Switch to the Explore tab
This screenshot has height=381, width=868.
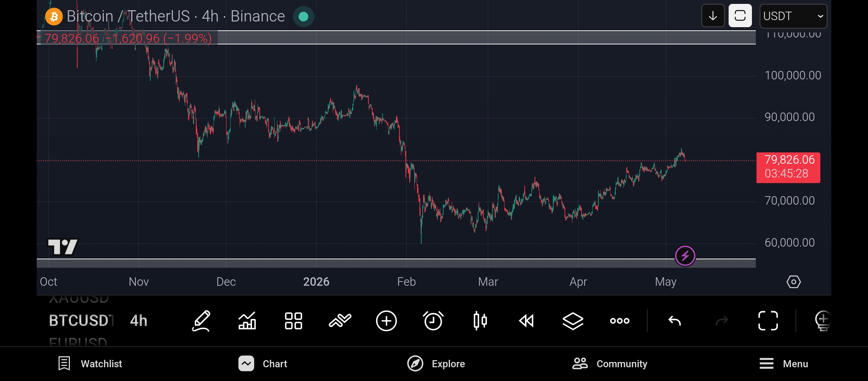(x=436, y=364)
